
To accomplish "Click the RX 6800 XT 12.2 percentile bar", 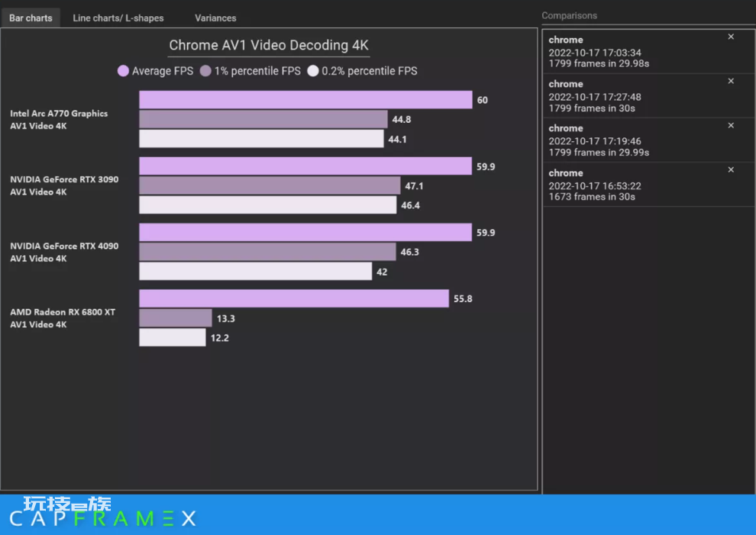I will tap(172, 337).
